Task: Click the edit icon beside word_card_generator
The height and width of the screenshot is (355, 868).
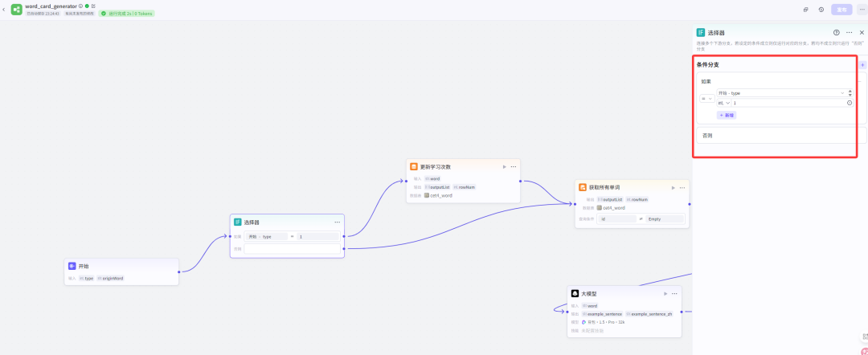Action: click(93, 6)
